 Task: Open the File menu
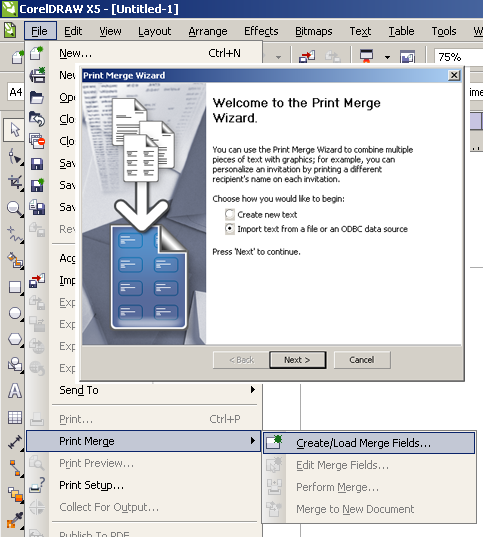[x=40, y=31]
